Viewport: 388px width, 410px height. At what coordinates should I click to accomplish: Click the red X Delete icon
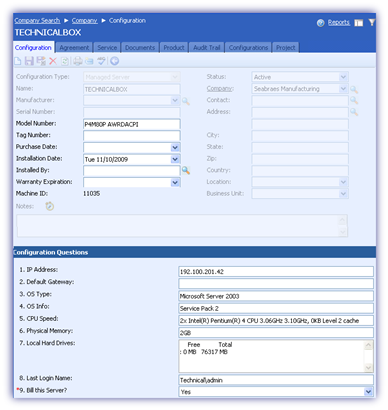tap(53, 61)
